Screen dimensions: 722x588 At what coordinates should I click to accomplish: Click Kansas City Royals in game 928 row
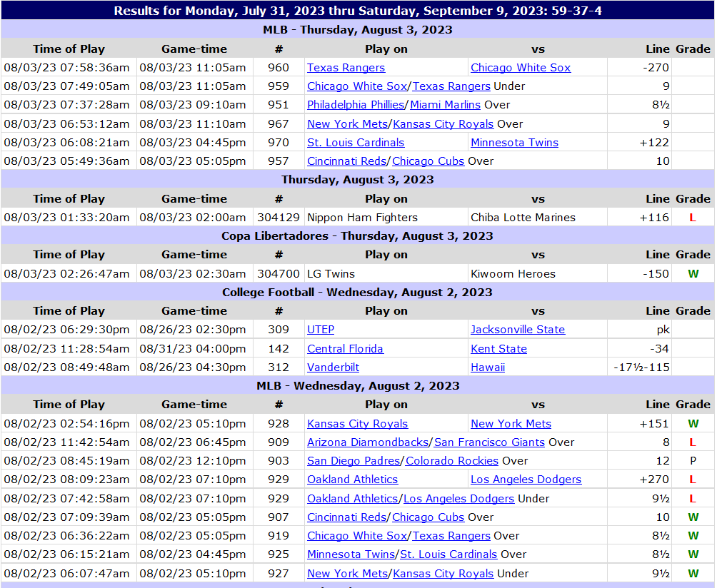tap(357, 424)
